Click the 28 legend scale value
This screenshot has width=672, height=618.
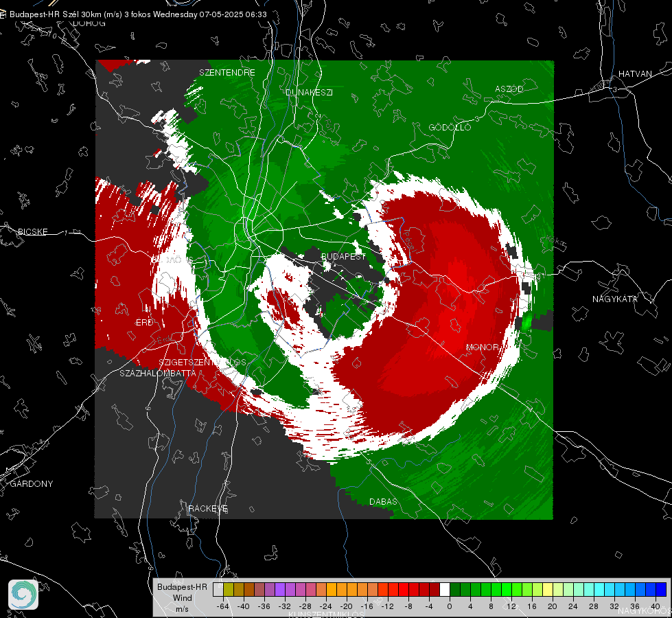(594, 606)
